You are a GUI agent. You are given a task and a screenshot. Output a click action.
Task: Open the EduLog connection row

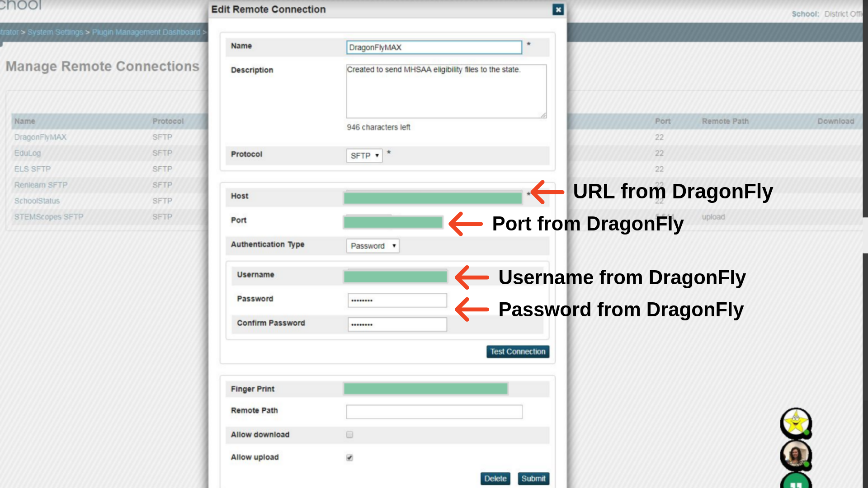[28, 153]
